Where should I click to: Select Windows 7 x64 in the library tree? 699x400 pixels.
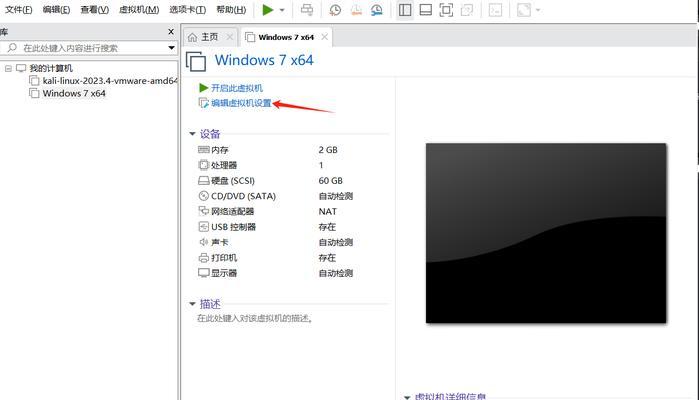click(x=74, y=93)
